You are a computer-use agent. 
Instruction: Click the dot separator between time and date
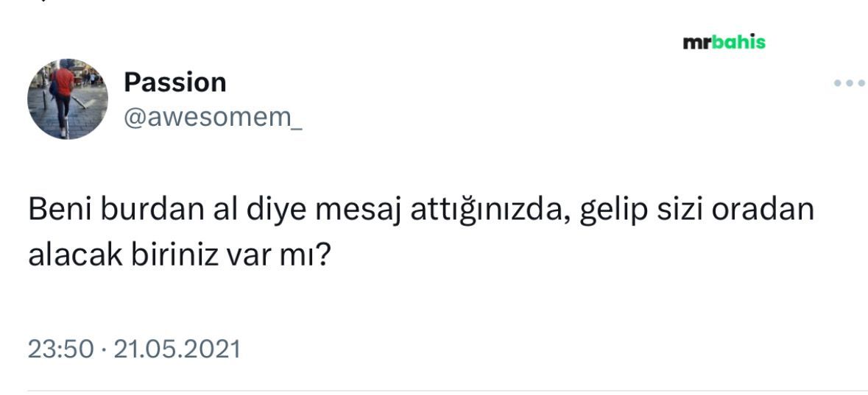tap(103, 349)
